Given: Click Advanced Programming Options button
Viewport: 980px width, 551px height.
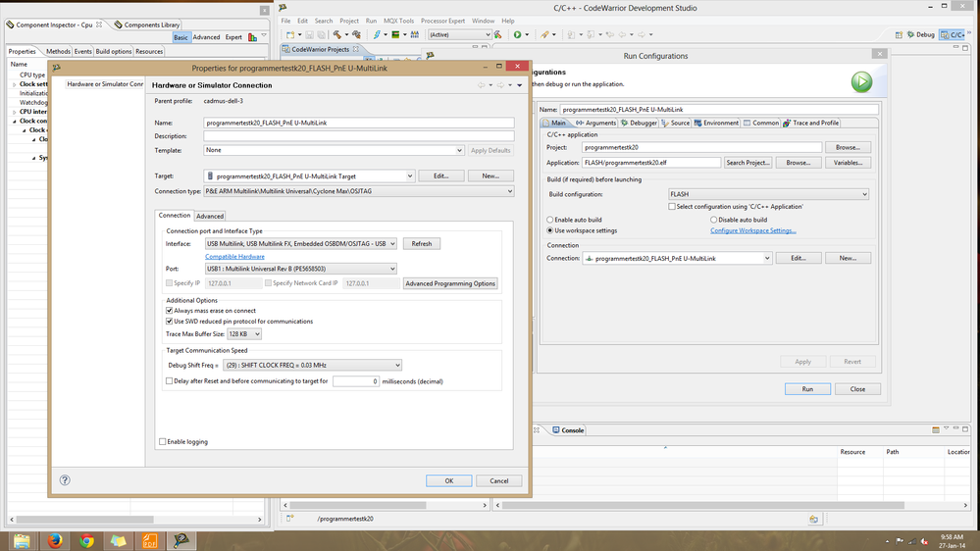Looking at the screenshot, I should (450, 283).
